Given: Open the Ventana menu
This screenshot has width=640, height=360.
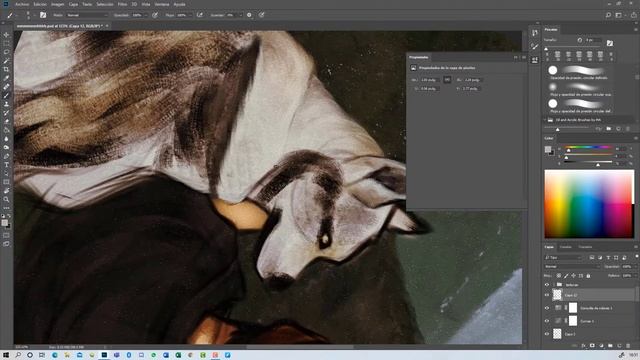Looking at the screenshot, I should pos(162,4).
